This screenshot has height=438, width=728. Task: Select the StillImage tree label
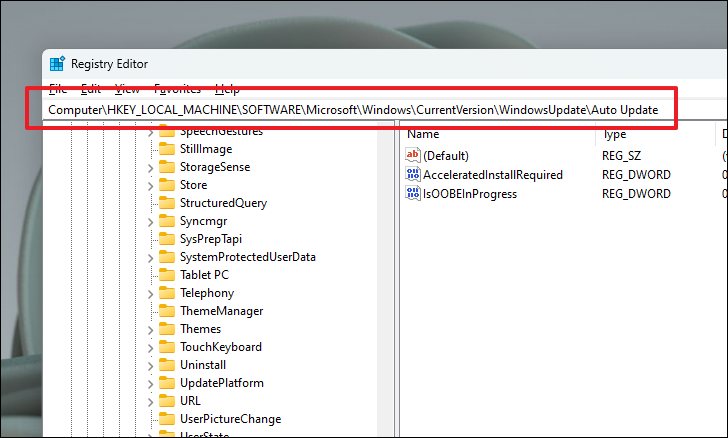tap(206, 149)
